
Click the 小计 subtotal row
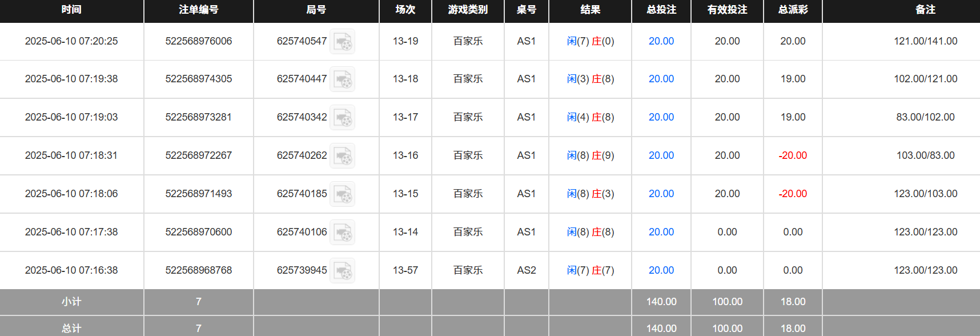72,302
